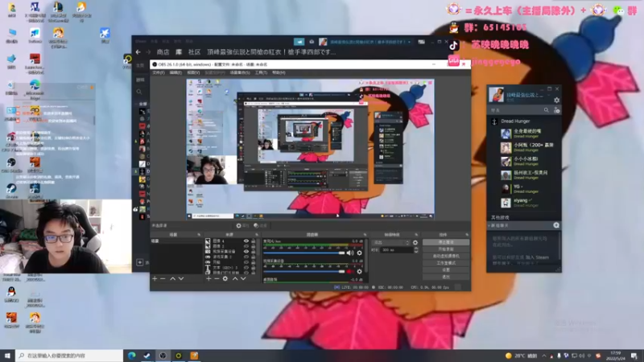The image size is (644, 362).
Task: Open the OBS 帮助(H) menu
Action: tap(279, 72)
